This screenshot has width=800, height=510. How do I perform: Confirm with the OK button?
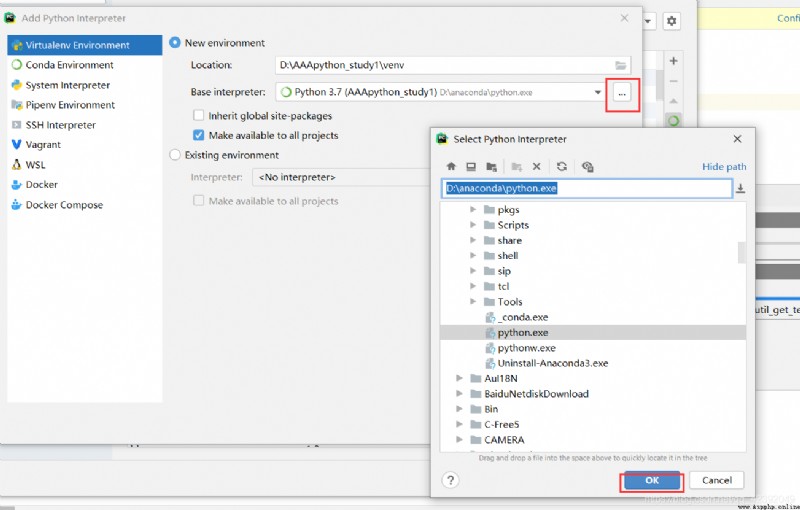[x=652, y=480]
